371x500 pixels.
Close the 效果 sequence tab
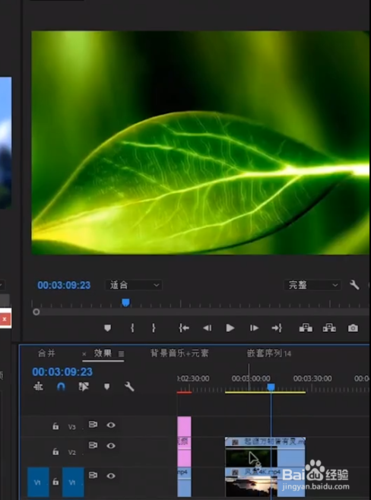click(x=84, y=354)
